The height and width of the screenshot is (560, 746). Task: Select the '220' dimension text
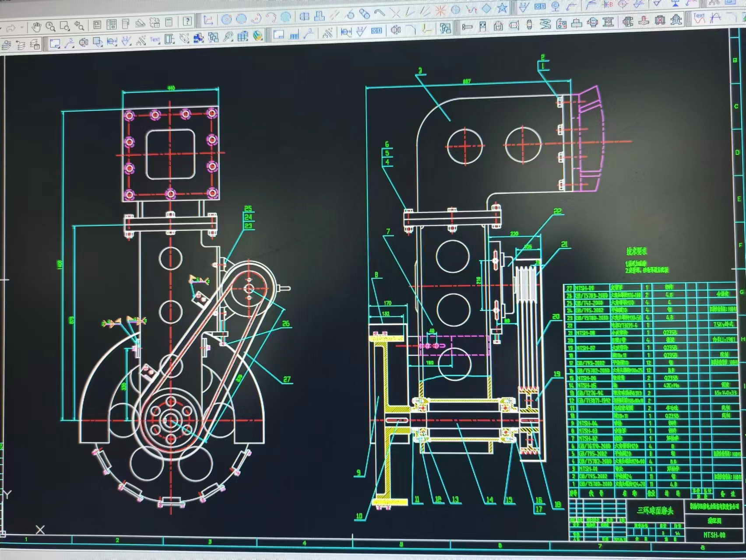tap(514, 234)
